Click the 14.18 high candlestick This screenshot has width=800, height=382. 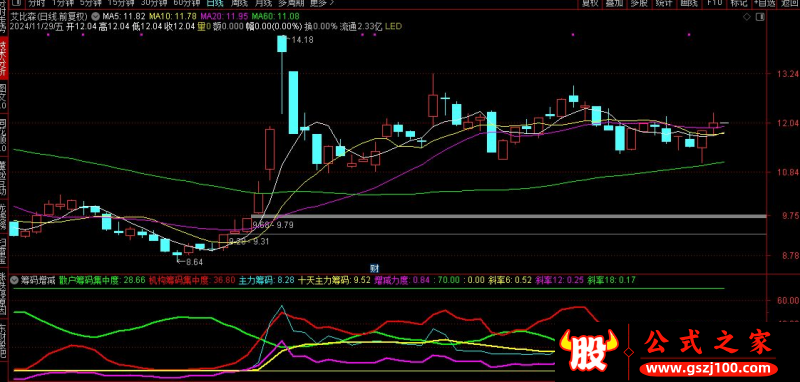[x=282, y=43]
